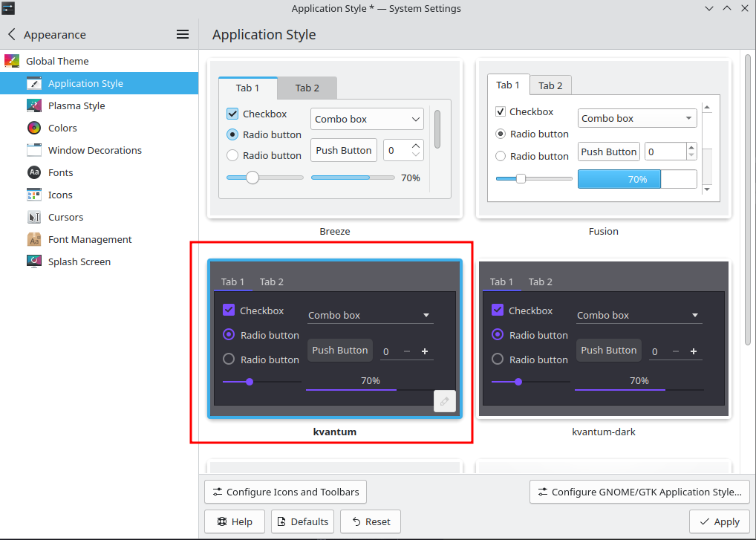Open Font Management
The width and height of the screenshot is (756, 540).
(x=99, y=239)
